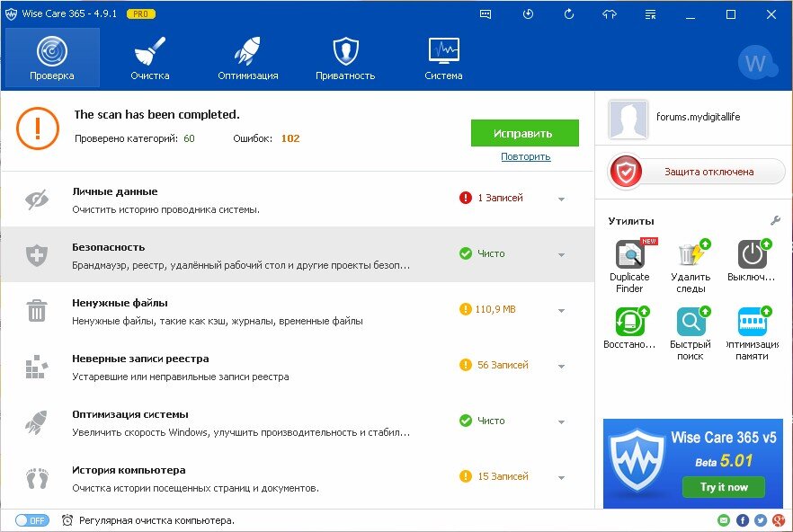Viewport: 793px width, 532px height.
Task: Open the Facebook icon at bottom
Action: click(x=743, y=519)
